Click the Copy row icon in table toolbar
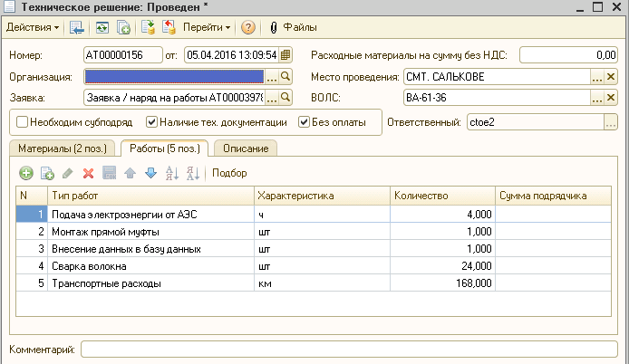Viewport: 629px width, 364px height. click(x=47, y=173)
